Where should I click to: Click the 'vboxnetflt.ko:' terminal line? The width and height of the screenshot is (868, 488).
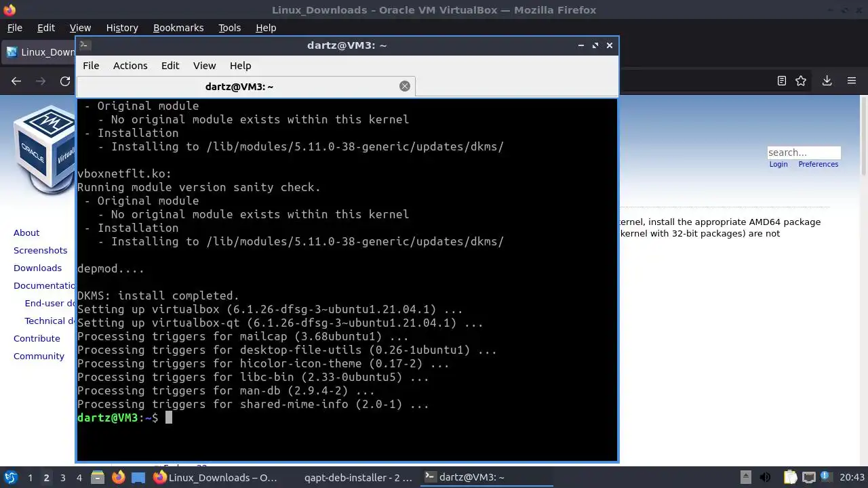(x=124, y=174)
